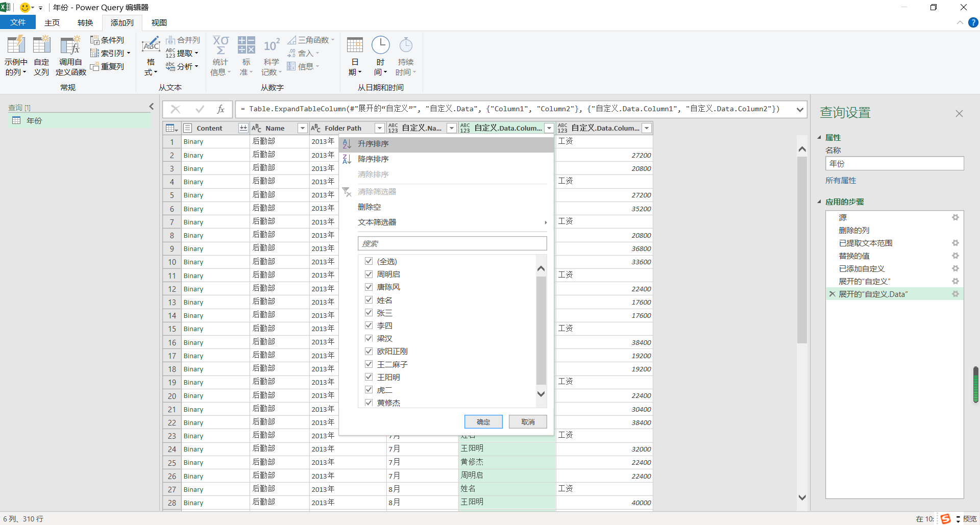
Task: Click the 索引列 (Index Column) button
Action: point(110,53)
